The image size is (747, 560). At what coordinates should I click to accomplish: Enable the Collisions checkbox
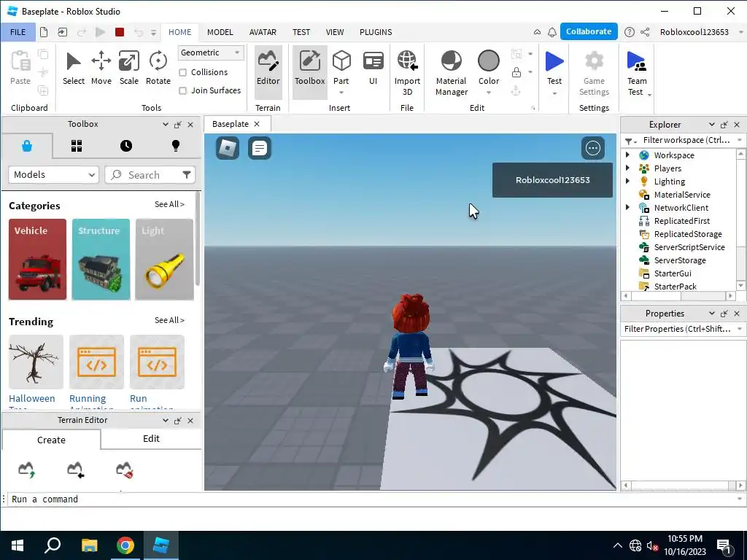[182, 72]
